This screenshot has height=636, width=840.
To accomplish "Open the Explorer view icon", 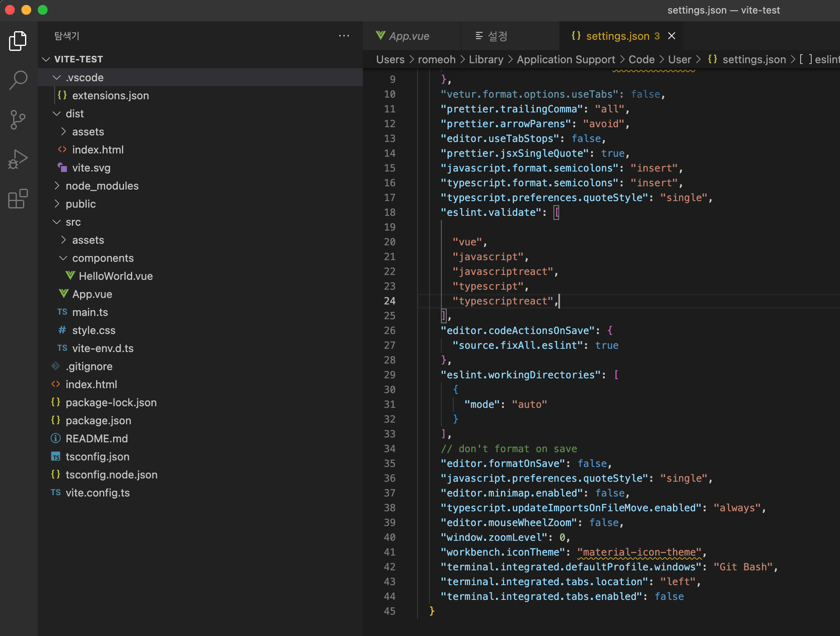I will click(x=18, y=41).
